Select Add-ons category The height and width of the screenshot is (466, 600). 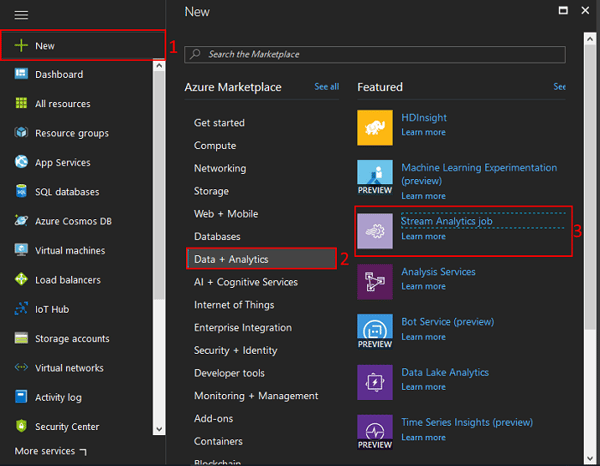(213, 419)
